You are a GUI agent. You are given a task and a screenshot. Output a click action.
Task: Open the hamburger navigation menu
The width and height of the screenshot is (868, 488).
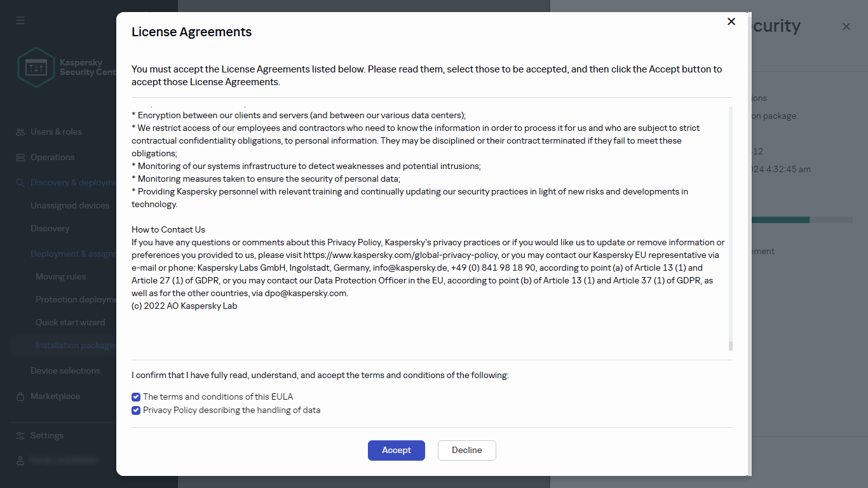20,20
